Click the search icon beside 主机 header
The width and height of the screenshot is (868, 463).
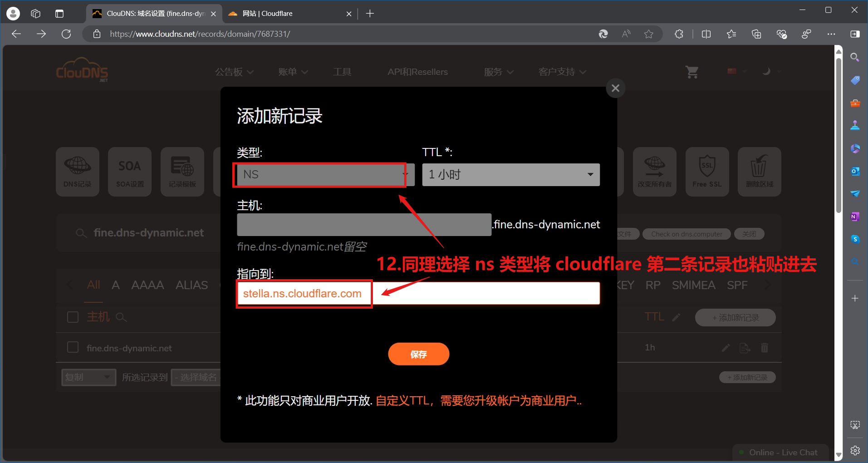pos(121,317)
